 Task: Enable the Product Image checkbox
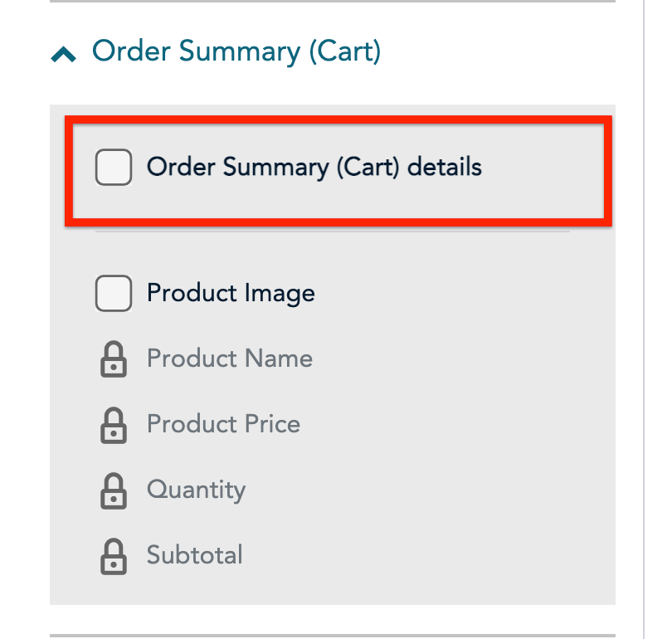pyautogui.click(x=114, y=293)
